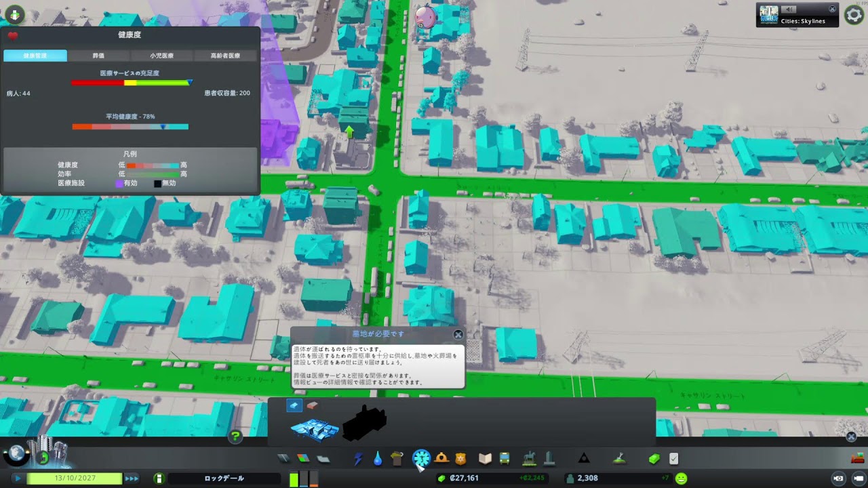Click the city name ロックデール
The width and height of the screenshot is (868, 488).
[x=224, y=479]
